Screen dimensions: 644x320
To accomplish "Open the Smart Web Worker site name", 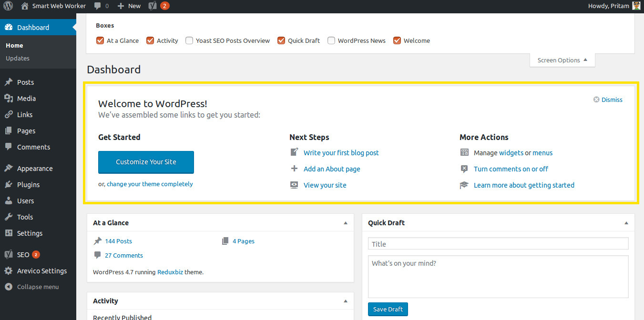I will pos(59,6).
